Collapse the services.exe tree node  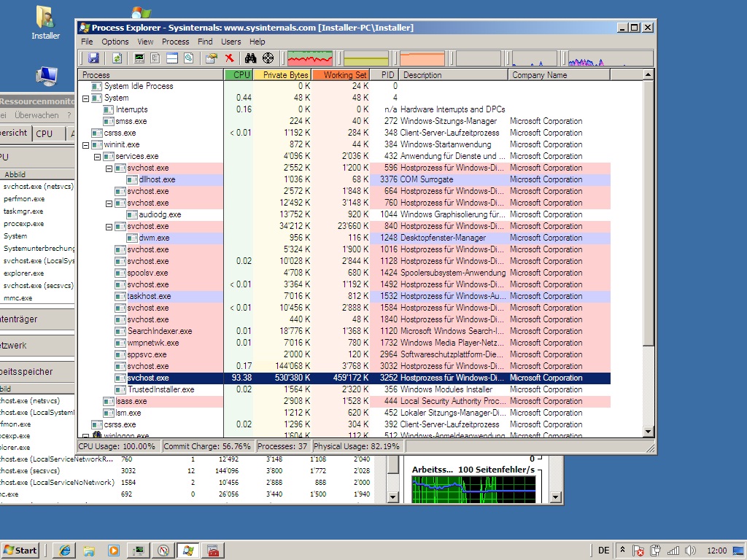point(97,157)
